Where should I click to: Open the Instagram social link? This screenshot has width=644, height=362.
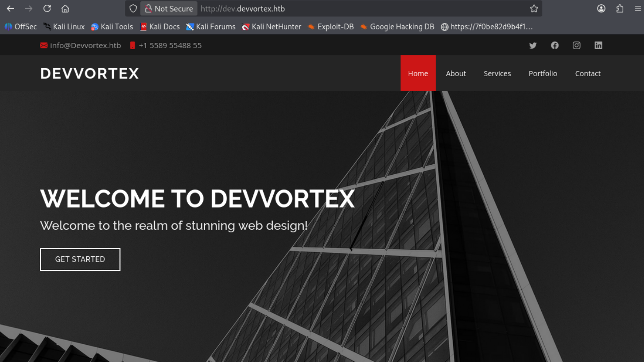coord(576,45)
